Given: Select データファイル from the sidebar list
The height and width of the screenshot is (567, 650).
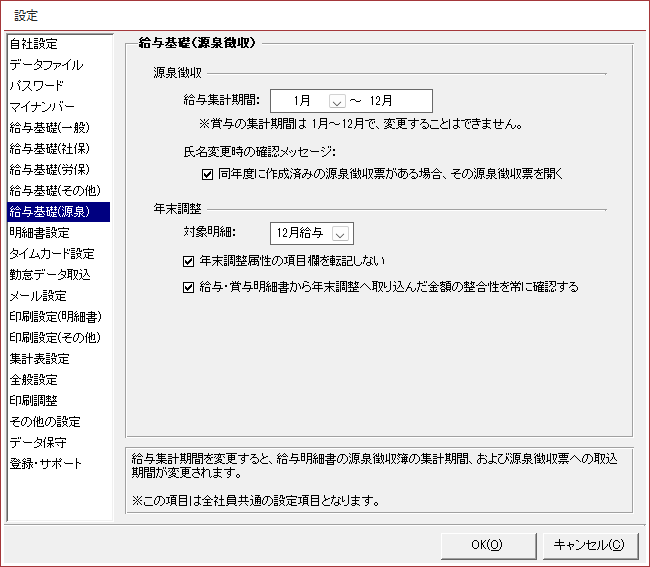Looking at the screenshot, I should click(x=46, y=65).
